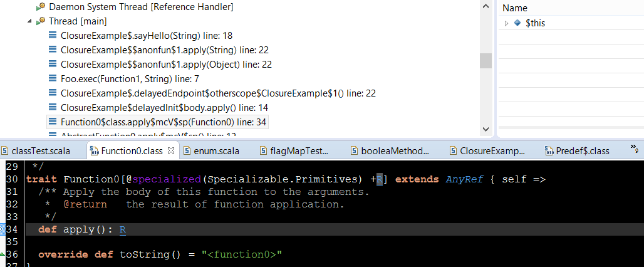Viewport: 644px width, 267px height.
Task: Click current instruction pointer marker on line 34
Action: tap(2, 229)
